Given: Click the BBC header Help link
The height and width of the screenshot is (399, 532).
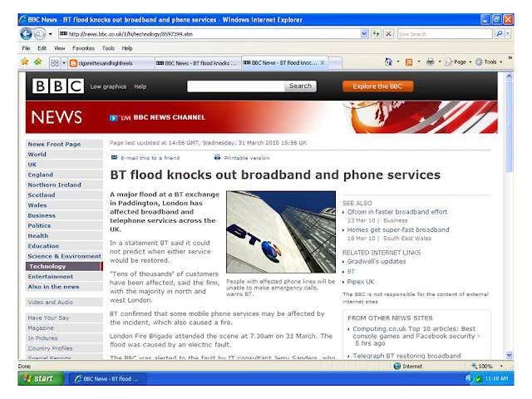Looking at the screenshot, I should tap(140, 86).
